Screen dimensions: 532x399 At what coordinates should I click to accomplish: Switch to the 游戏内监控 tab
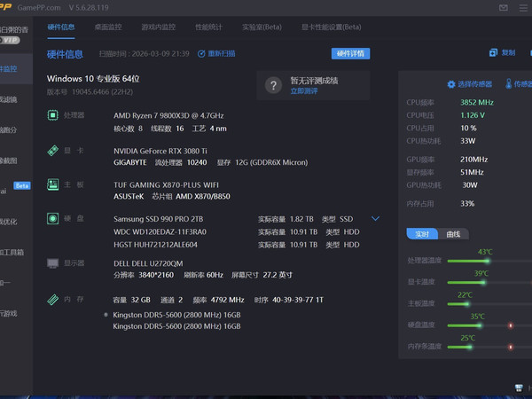(x=158, y=27)
